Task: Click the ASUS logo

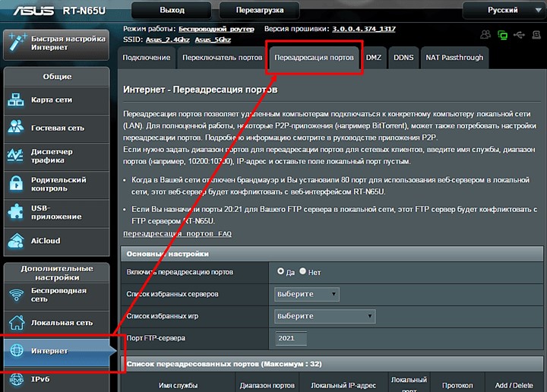Action: pyautogui.click(x=34, y=11)
